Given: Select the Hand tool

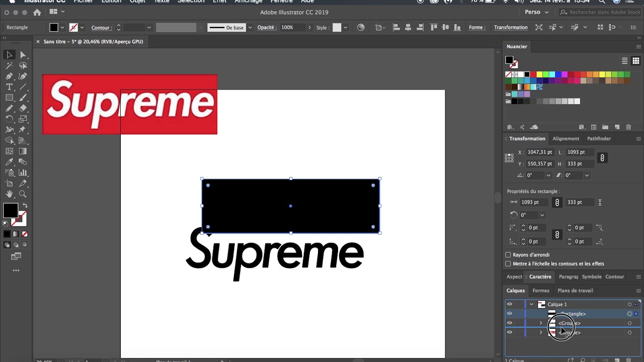Looking at the screenshot, I should 9,194.
